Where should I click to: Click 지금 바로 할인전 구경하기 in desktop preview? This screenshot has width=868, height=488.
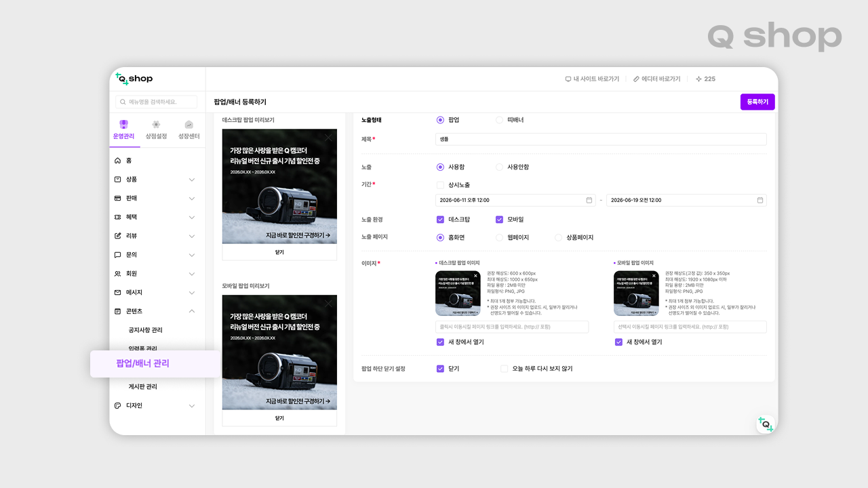click(x=298, y=235)
